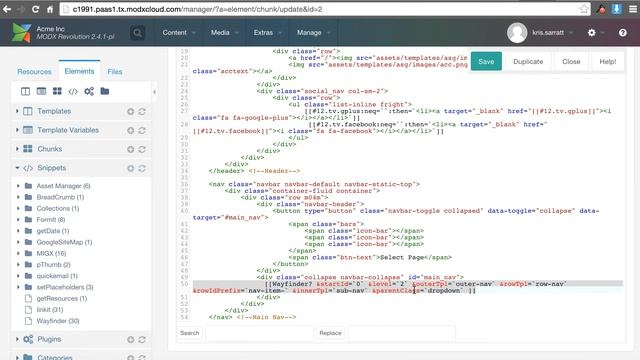This screenshot has width=640, height=360.
Task: Expand the Asset Manager folder
Action: [18, 186]
